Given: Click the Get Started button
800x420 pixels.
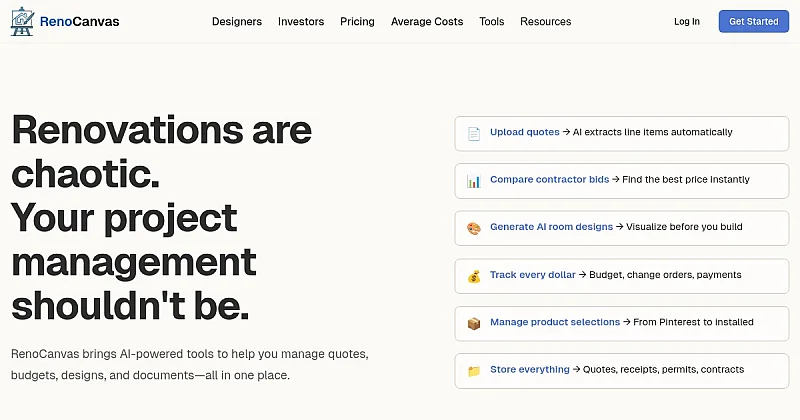Looking at the screenshot, I should coord(754,21).
